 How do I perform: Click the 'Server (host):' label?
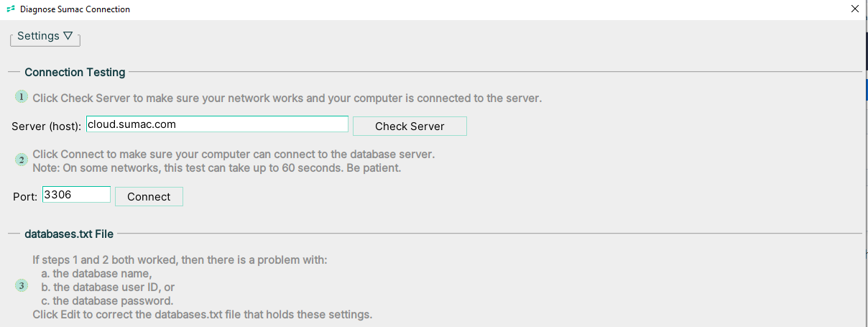47,126
